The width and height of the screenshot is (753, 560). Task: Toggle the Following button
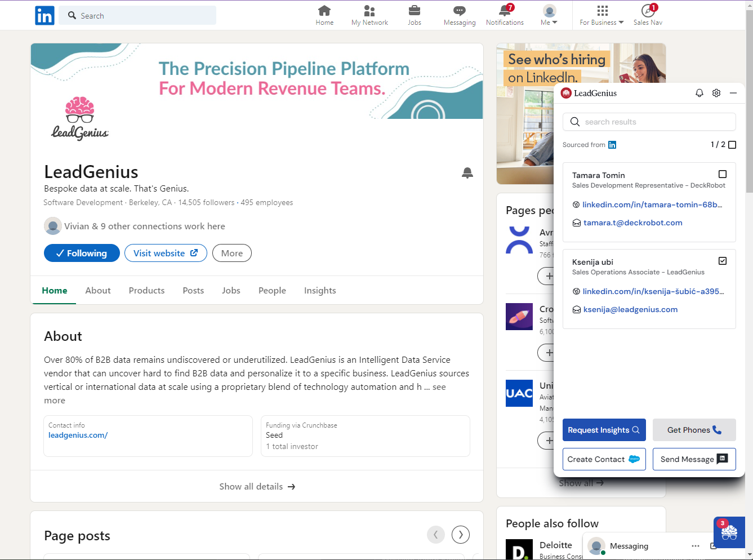point(82,253)
